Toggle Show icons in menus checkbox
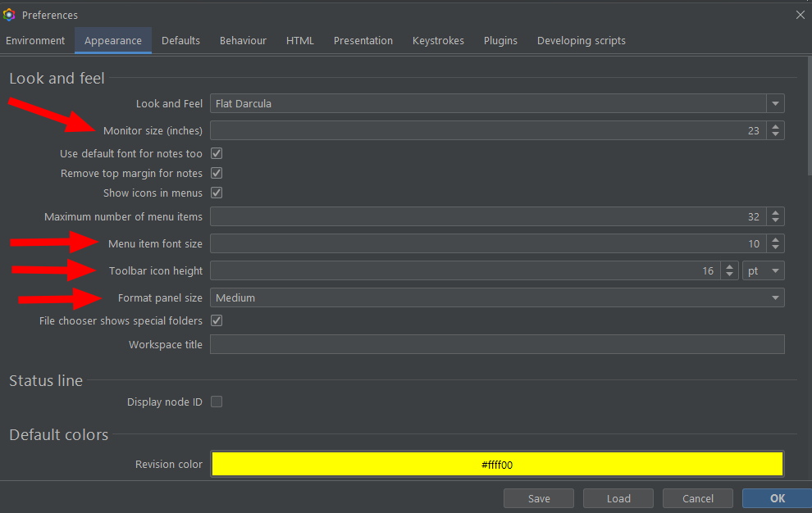 [217, 193]
